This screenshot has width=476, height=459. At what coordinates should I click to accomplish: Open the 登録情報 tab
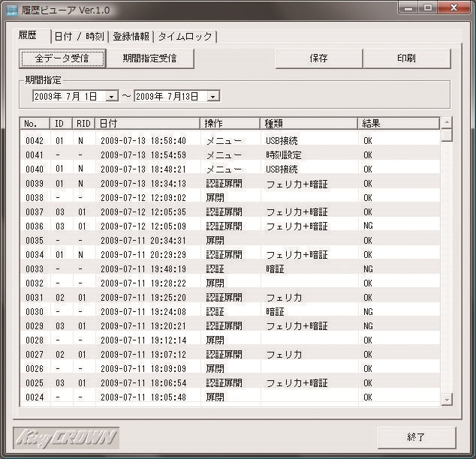(x=131, y=37)
